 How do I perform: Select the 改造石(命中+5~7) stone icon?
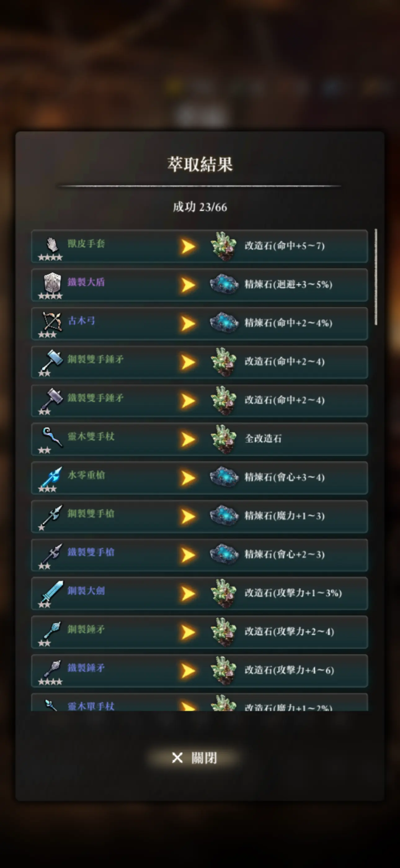(x=224, y=246)
